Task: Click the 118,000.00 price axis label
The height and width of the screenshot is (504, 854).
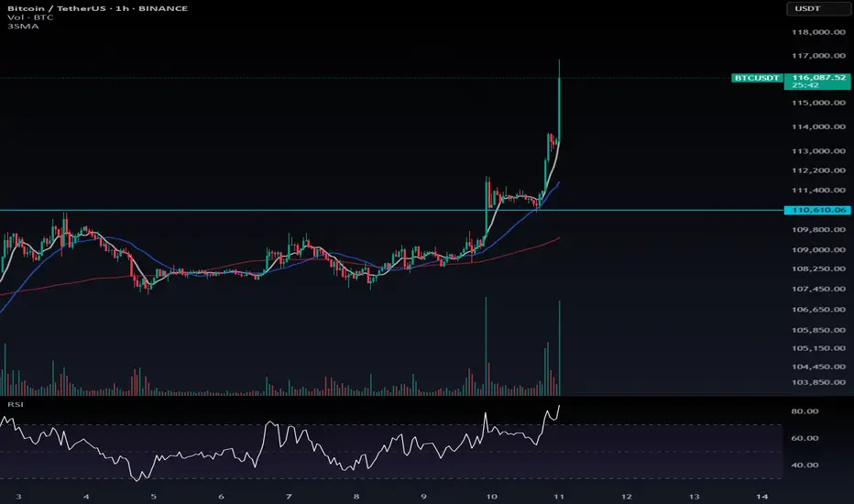Action: [818, 32]
